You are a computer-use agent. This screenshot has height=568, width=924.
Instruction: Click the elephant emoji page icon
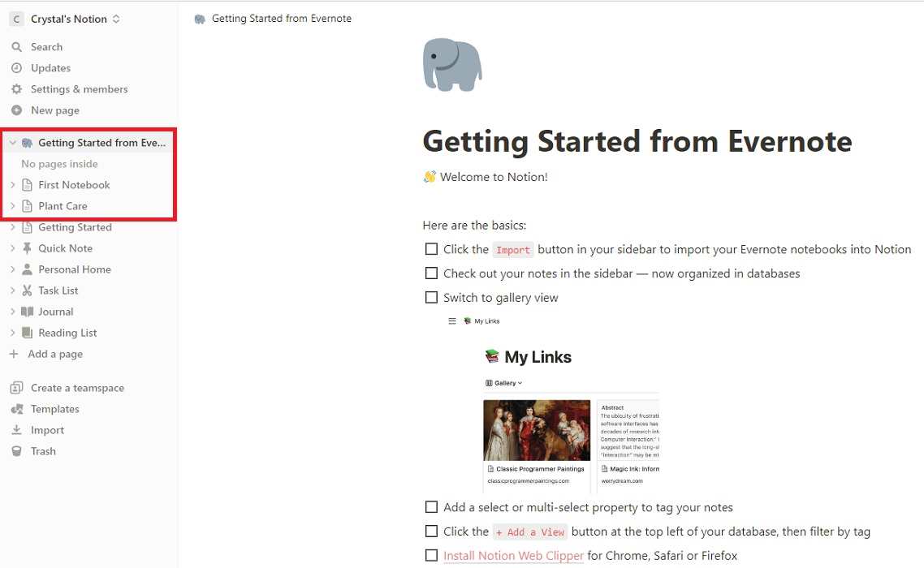452,65
